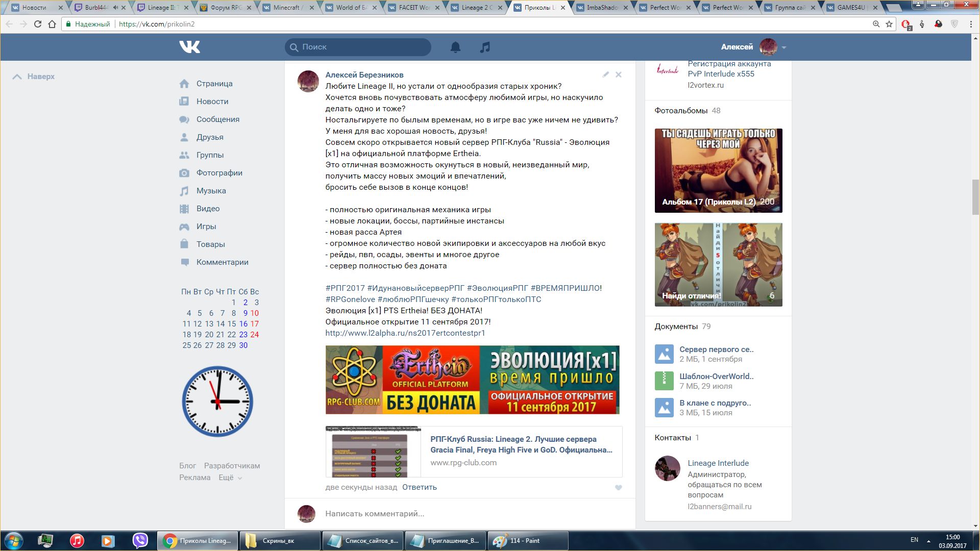Image resolution: width=980 pixels, height=551 pixels.
Task: Open Блог footer link
Action: tap(187, 466)
